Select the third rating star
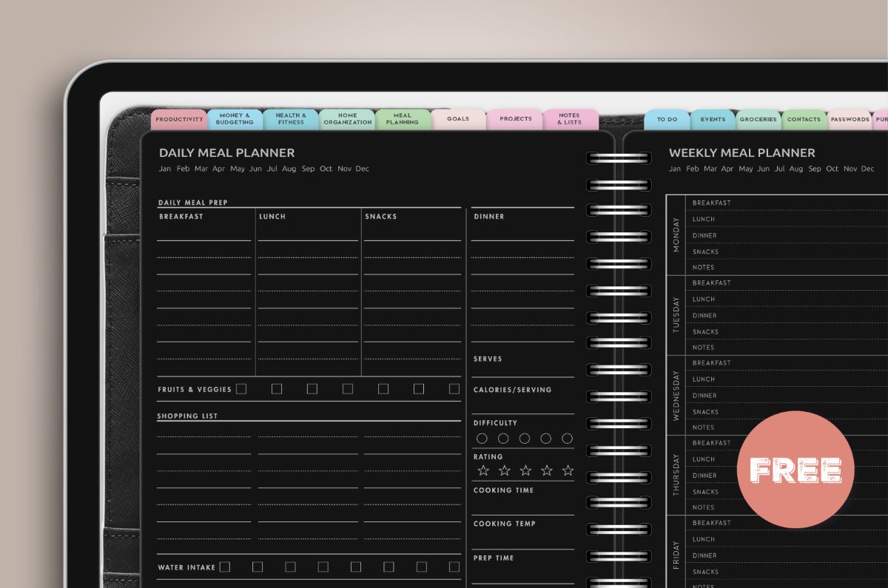888x588 pixels. (x=525, y=470)
